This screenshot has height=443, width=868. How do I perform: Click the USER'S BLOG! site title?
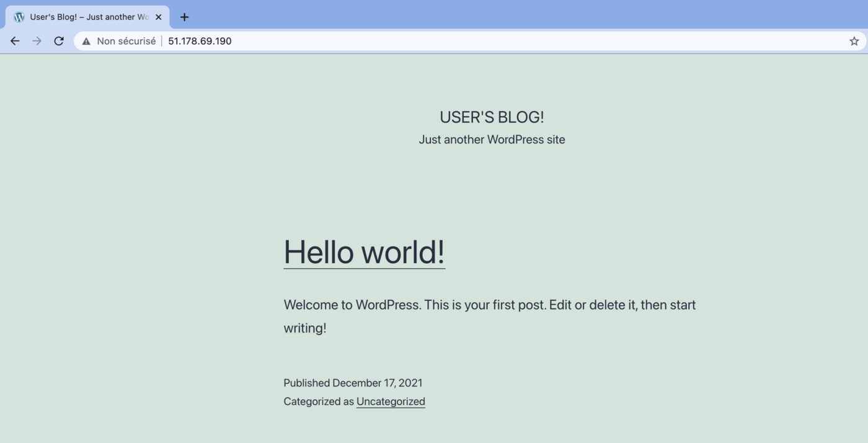click(x=492, y=117)
